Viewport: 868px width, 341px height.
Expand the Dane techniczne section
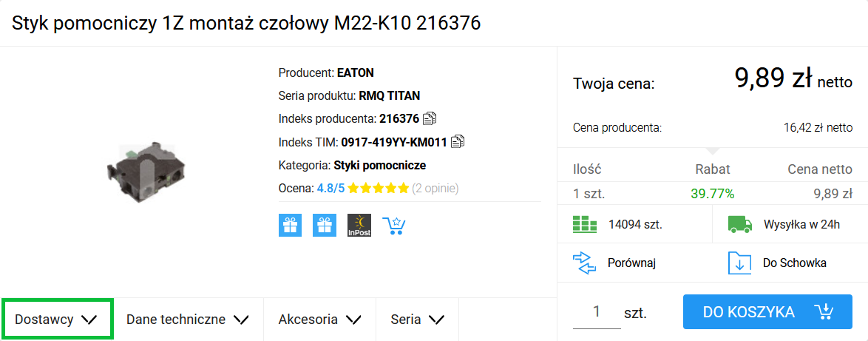click(x=189, y=320)
